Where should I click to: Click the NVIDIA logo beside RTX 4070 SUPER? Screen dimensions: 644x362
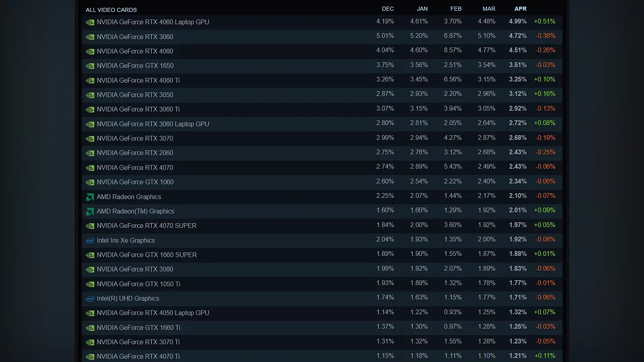pyautogui.click(x=90, y=226)
